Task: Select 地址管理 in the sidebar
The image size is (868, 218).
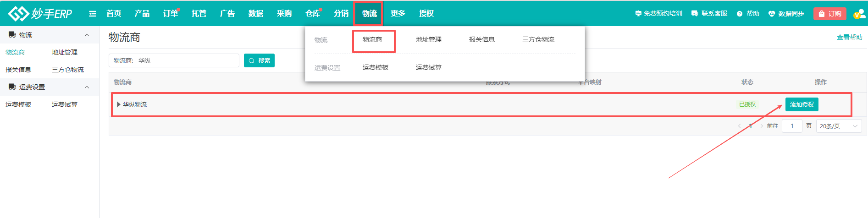Action: coord(65,52)
